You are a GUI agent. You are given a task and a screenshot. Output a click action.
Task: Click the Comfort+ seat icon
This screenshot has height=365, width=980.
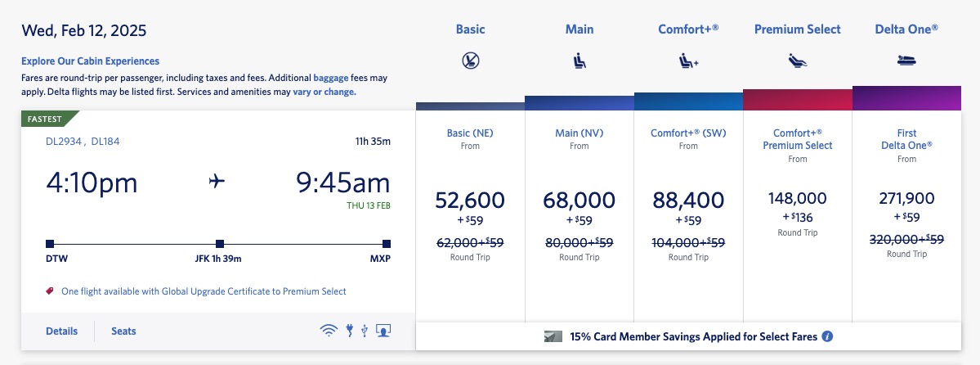tap(688, 61)
